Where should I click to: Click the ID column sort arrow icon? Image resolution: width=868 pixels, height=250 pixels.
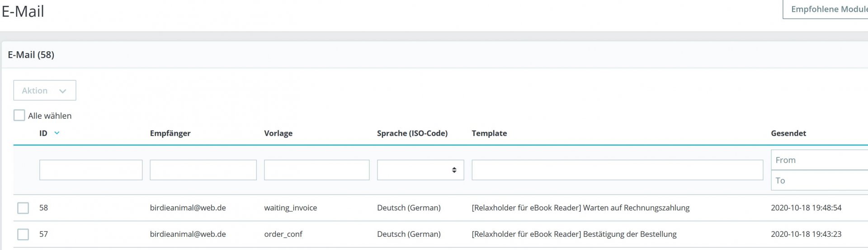pos(57,133)
